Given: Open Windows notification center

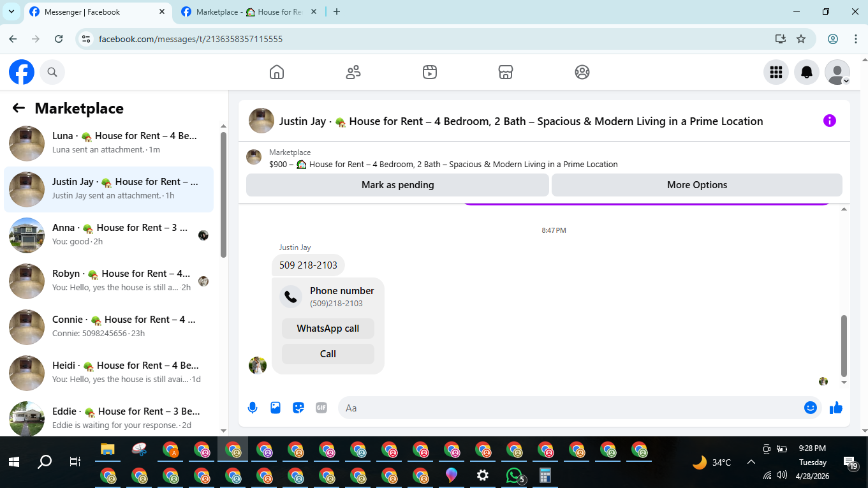Looking at the screenshot, I should 850,463.
